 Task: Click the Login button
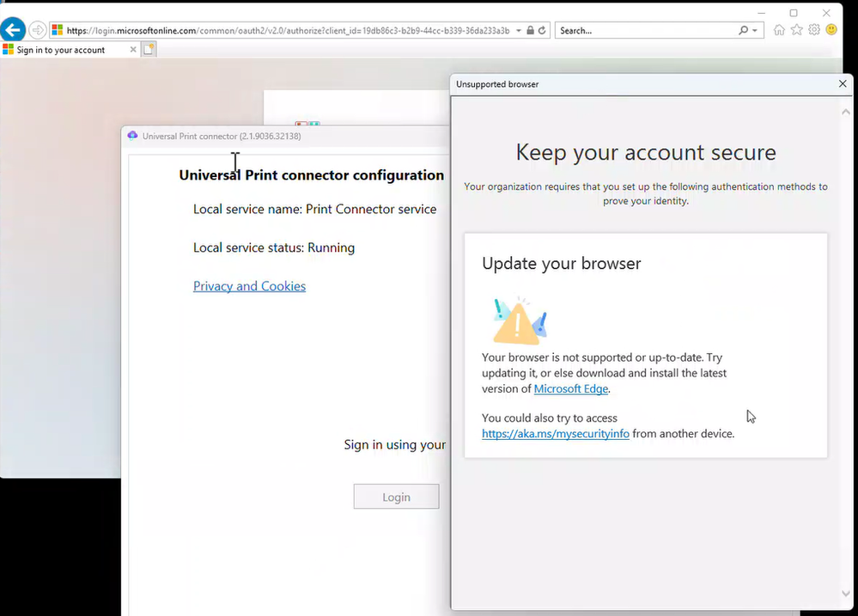396,497
